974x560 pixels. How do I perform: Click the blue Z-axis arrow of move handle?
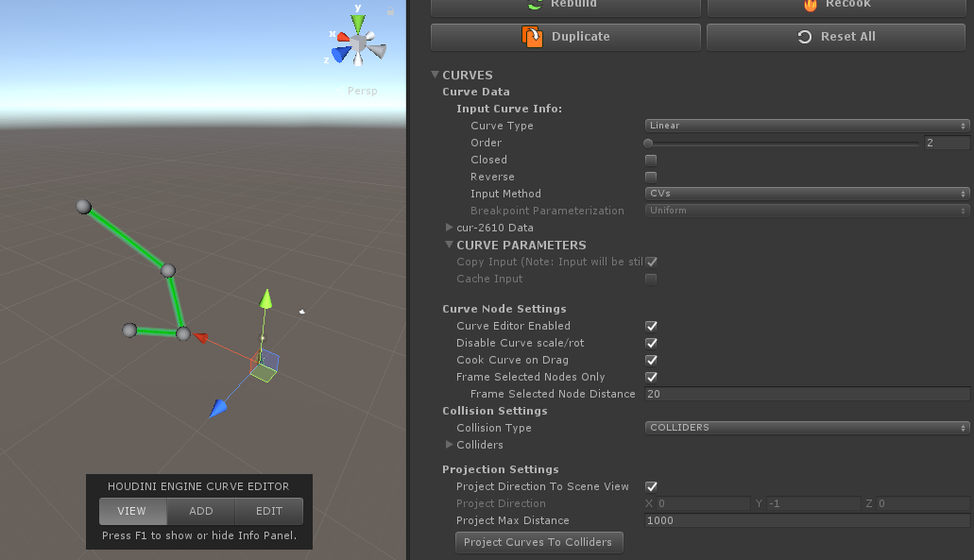pyautogui.click(x=218, y=407)
